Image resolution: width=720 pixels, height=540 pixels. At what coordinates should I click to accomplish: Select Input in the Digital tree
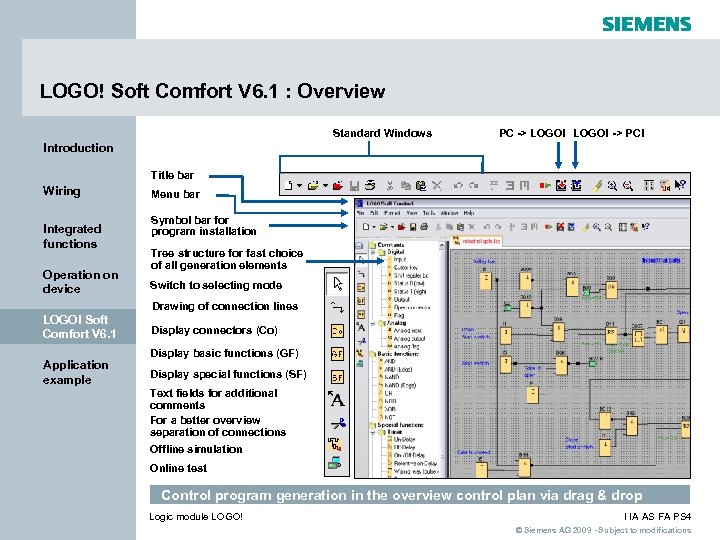[400, 259]
